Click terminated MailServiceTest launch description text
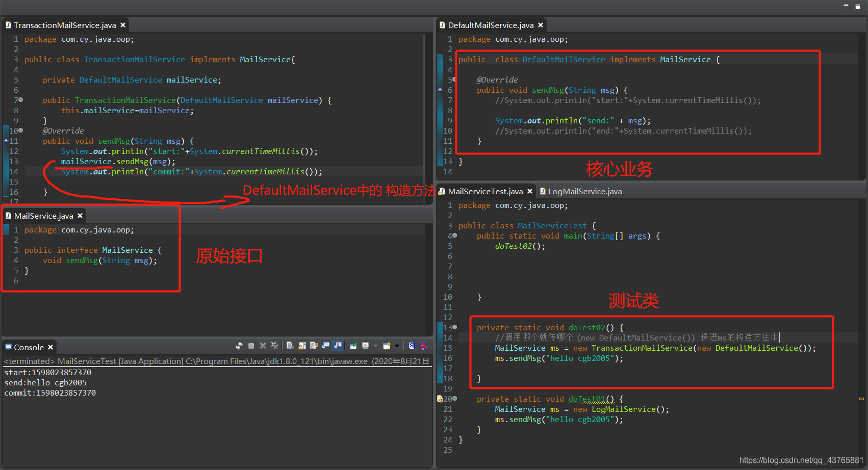This screenshot has height=470, width=868. coord(217,361)
